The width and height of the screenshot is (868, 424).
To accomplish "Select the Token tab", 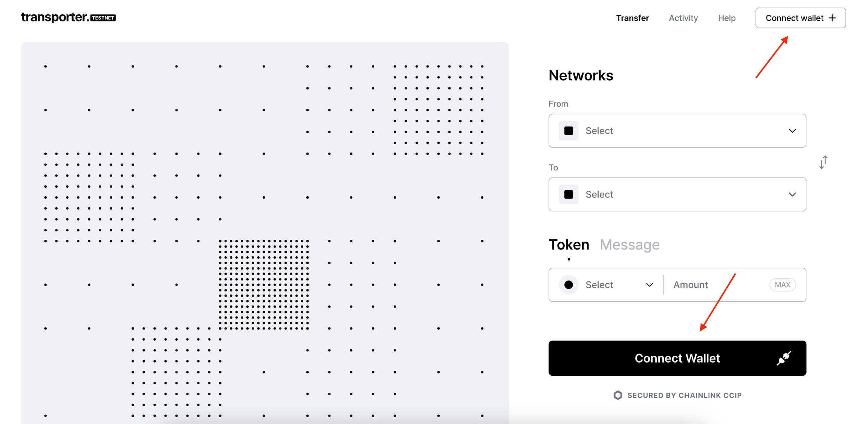I will 569,245.
